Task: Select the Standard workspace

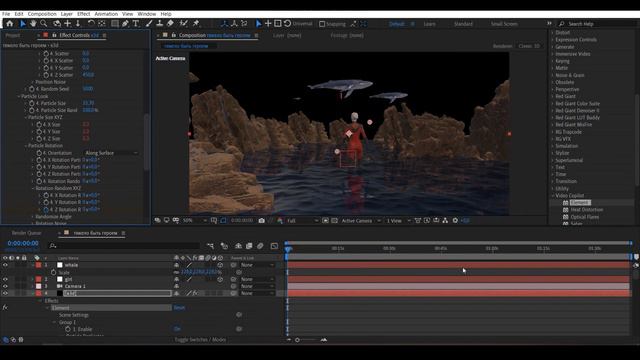Action: point(463,24)
